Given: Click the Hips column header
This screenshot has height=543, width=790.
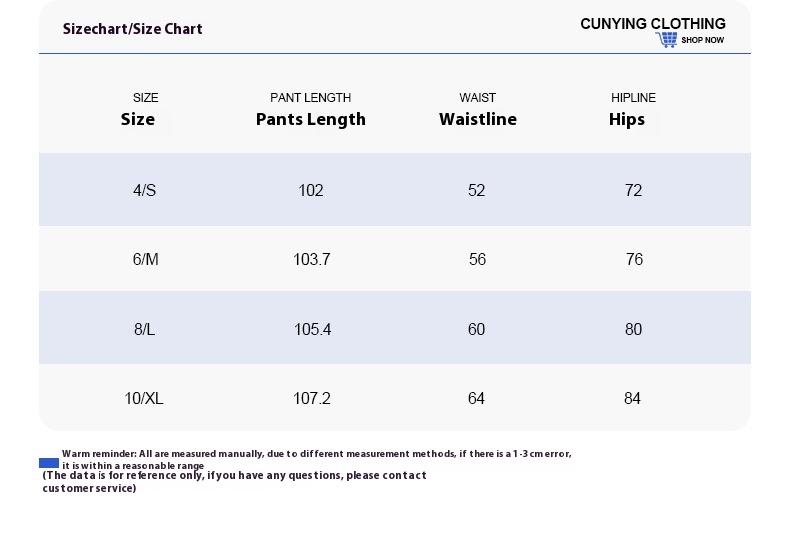Looking at the screenshot, I should (627, 119).
